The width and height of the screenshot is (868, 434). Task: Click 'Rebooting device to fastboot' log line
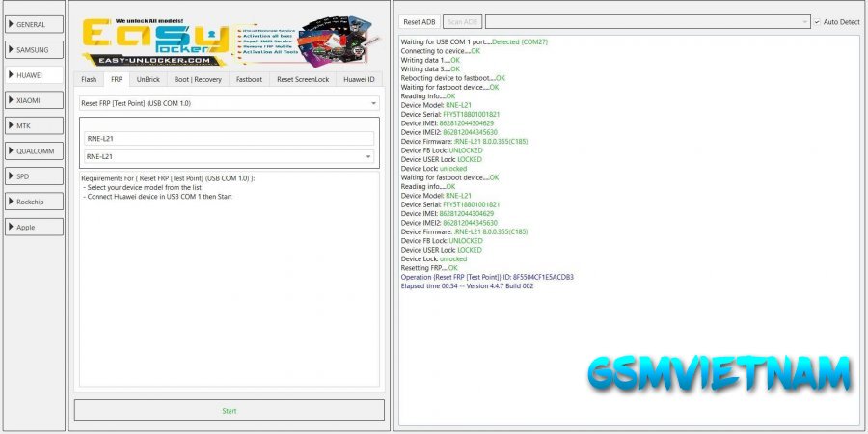453,78
